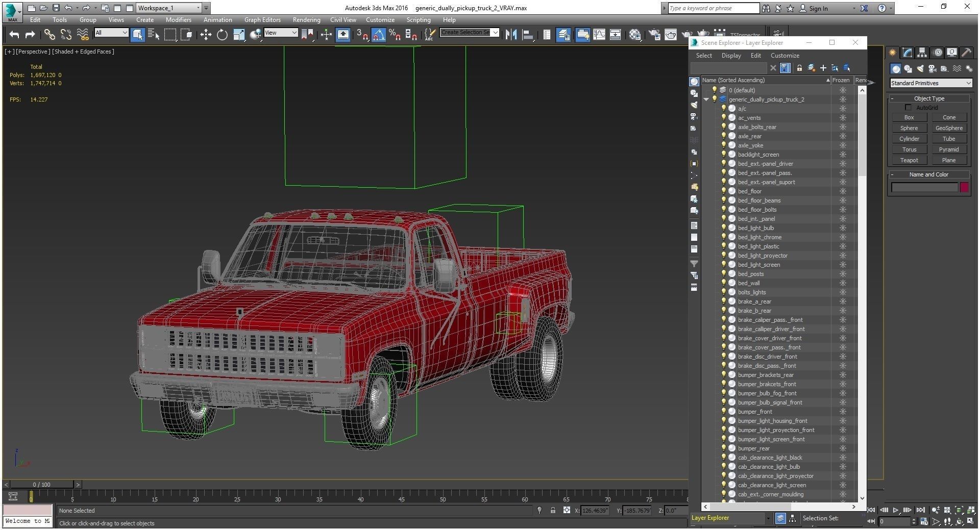
Task: Click the Mirror tool icon
Action: [x=511, y=35]
